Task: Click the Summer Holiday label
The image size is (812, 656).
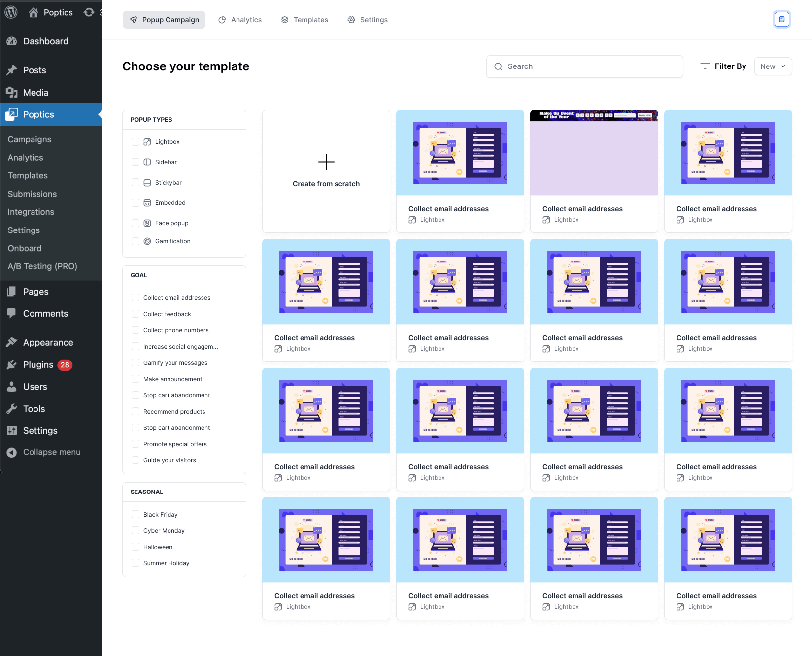Action: click(x=167, y=563)
